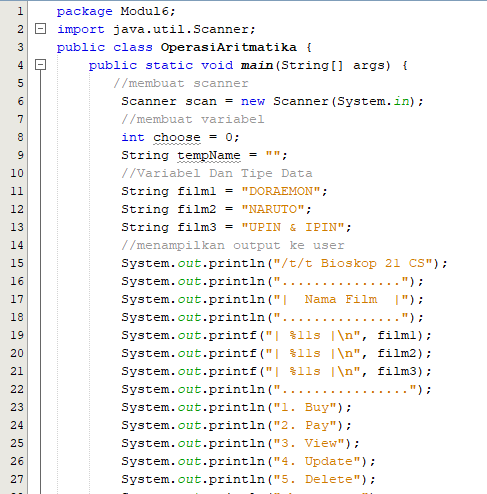Click the 'package' keyword on line 1
The height and width of the screenshot is (494, 487).
pos(85,12)
